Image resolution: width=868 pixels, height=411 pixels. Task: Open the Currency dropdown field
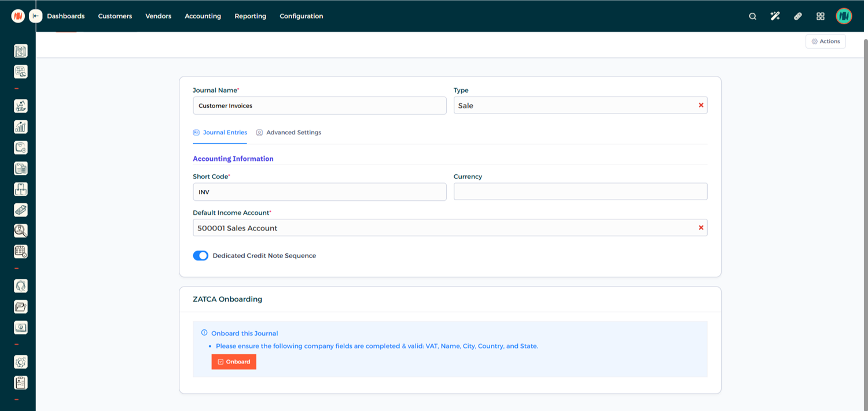click(x=580, y=192)
